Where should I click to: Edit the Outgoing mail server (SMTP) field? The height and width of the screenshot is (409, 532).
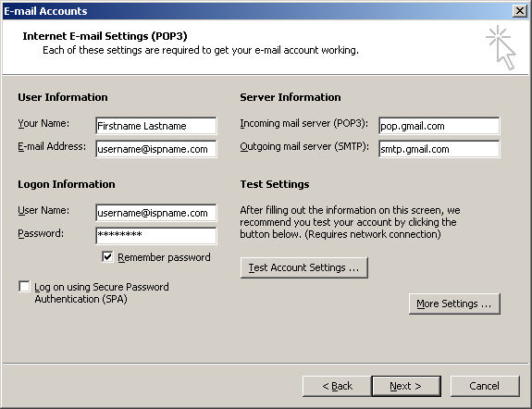tap(439, 149)
